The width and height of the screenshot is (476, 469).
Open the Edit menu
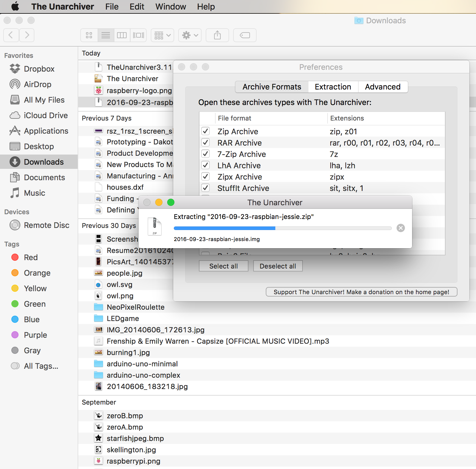[x=137, y=7]
